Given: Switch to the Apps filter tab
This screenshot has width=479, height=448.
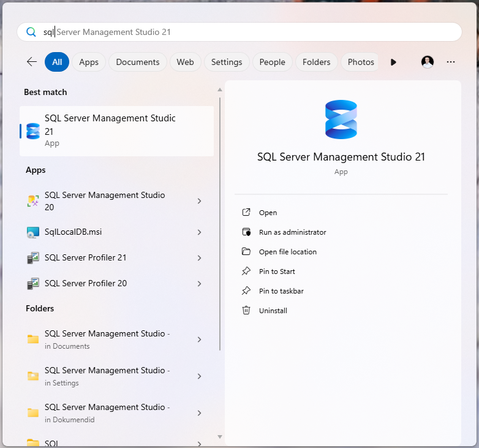Looking at the screenshot, I should pyautogui.click(x=89, y=62).
